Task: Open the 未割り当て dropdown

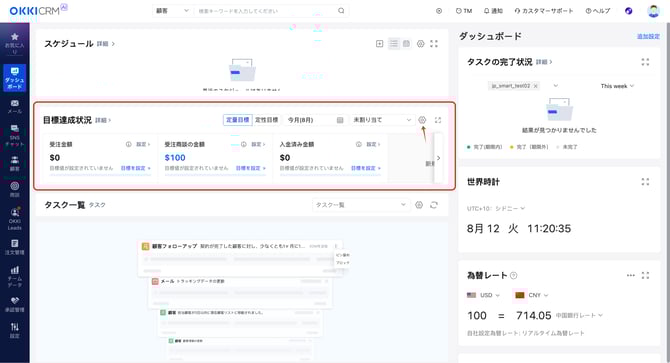Action: pos(382,120)
